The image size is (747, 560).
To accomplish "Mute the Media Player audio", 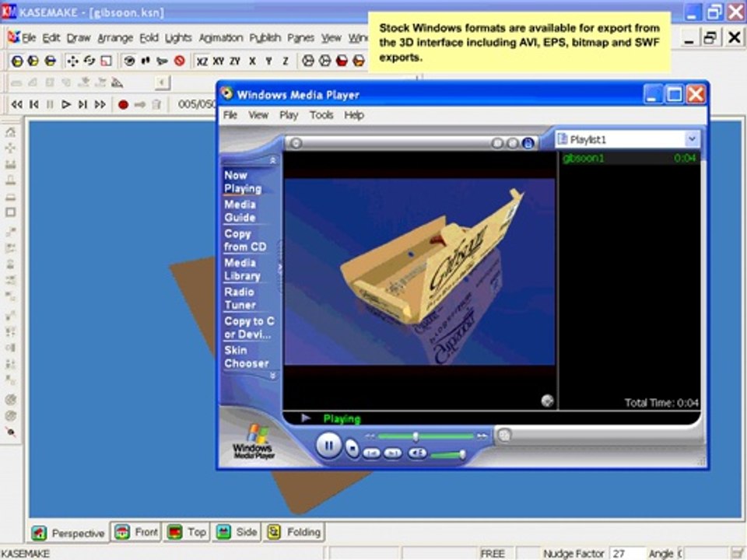I will [x=418, y=453].
